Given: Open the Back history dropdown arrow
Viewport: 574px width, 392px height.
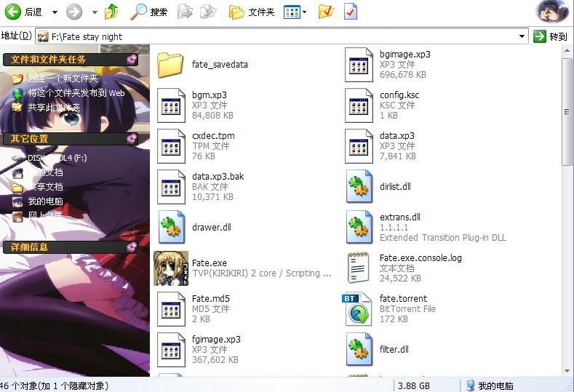Looking at the screenshot, I should [x=55, y=12].
